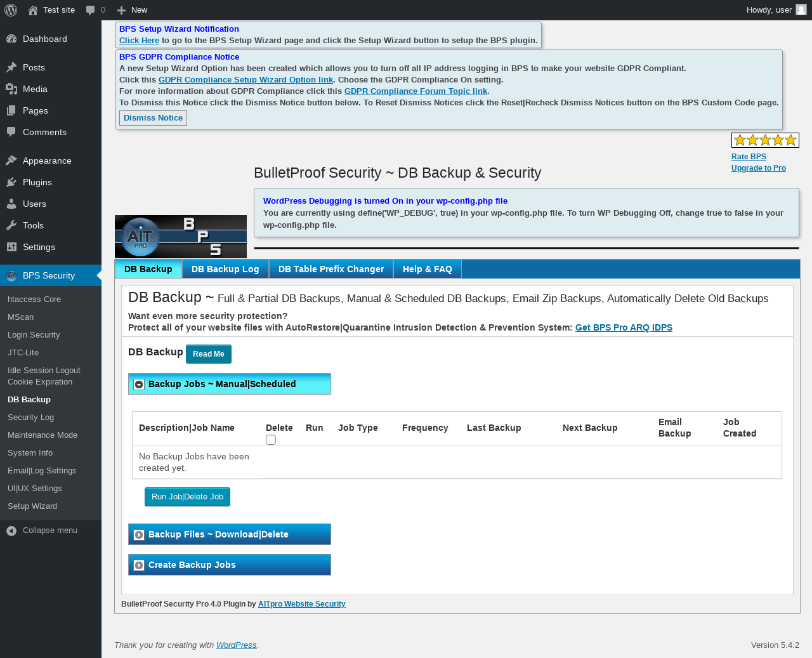Open JTC-Lite submenu item

tap(23, 353)
